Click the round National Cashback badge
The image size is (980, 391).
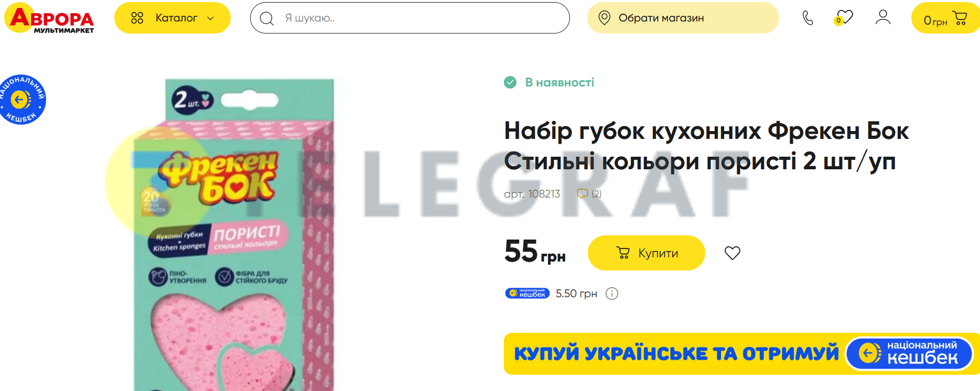(21, 100)
